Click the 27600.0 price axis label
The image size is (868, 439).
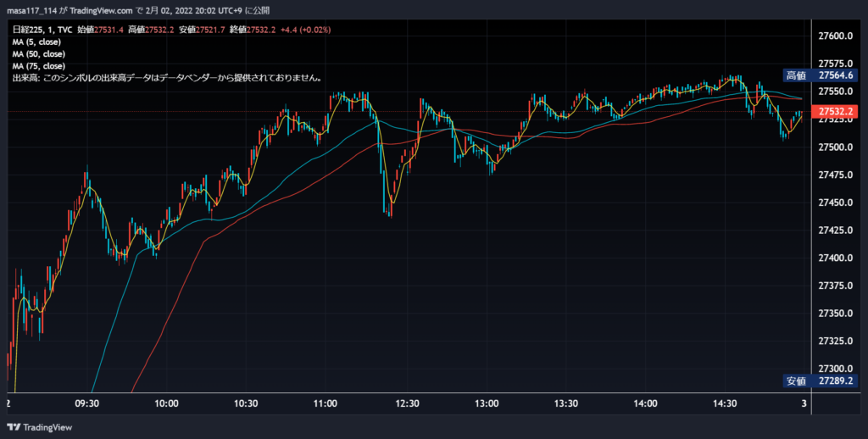click(834, 36)
